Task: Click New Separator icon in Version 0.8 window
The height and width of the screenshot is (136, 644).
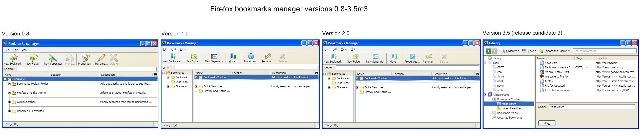Action: pos(53,58)
